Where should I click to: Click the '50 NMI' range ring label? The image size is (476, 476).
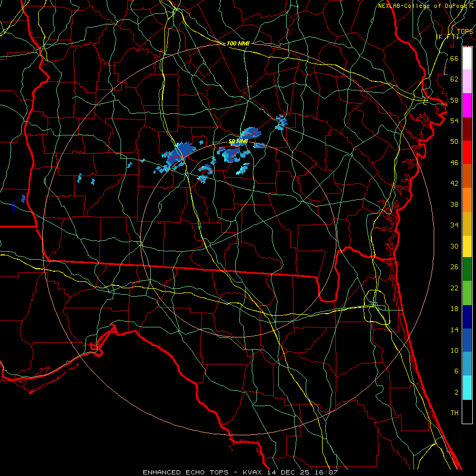pos(238,141)
